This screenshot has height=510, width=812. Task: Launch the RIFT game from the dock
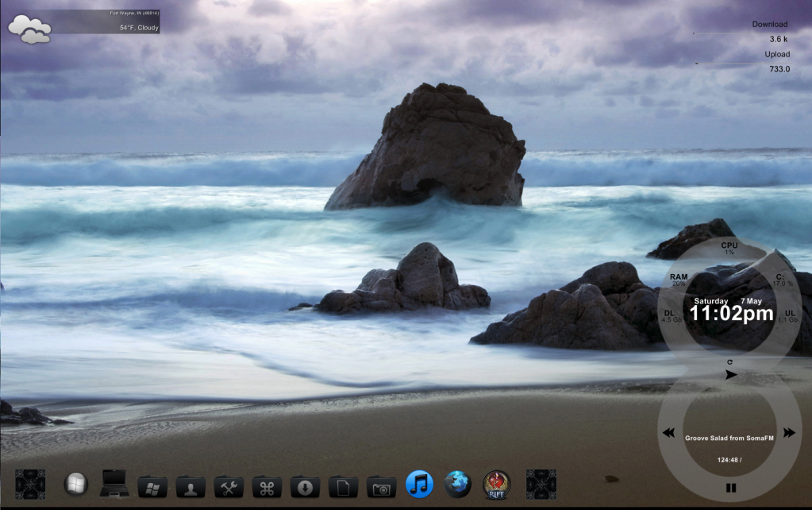pyautogui.click(x=496, y=483)
